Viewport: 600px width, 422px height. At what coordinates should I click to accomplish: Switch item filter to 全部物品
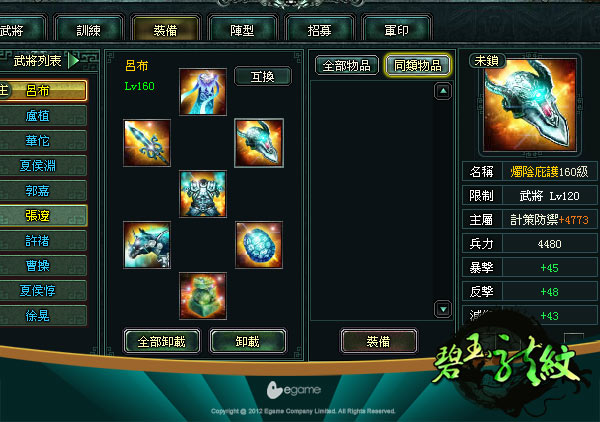[347, 65]
